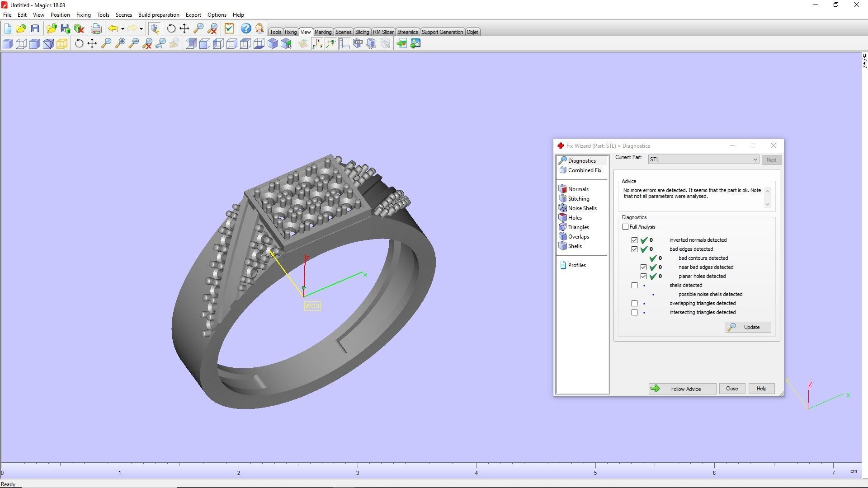Open the Current Part dropdown
The image size is (868, 488).
pyautogui.click(x=703, y=160)
